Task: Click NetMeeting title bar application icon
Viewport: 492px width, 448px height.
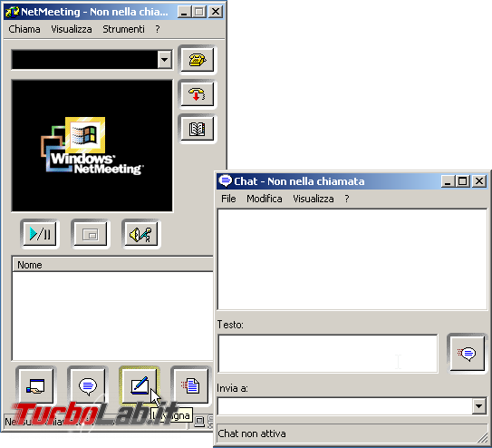Action: point(13,12)
